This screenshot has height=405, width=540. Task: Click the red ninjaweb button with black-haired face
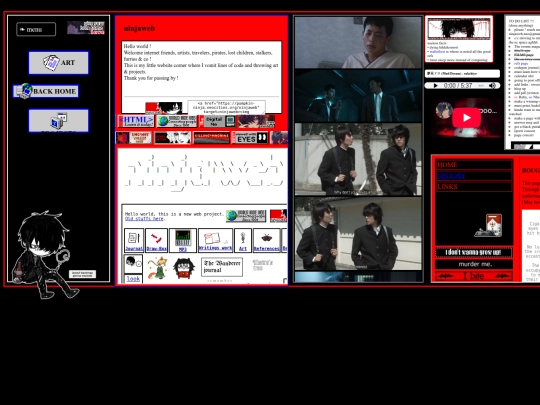164,108
